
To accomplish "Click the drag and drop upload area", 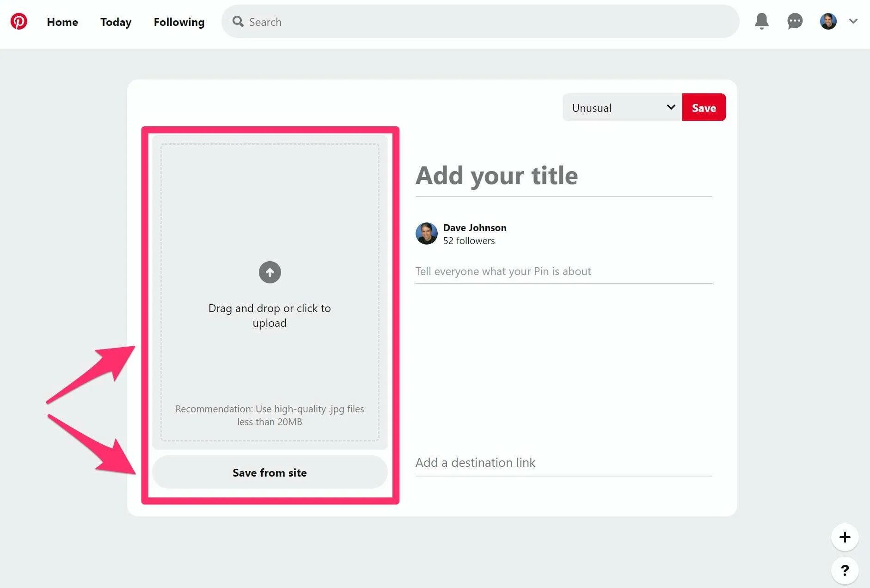I will (x=270, y=292).
